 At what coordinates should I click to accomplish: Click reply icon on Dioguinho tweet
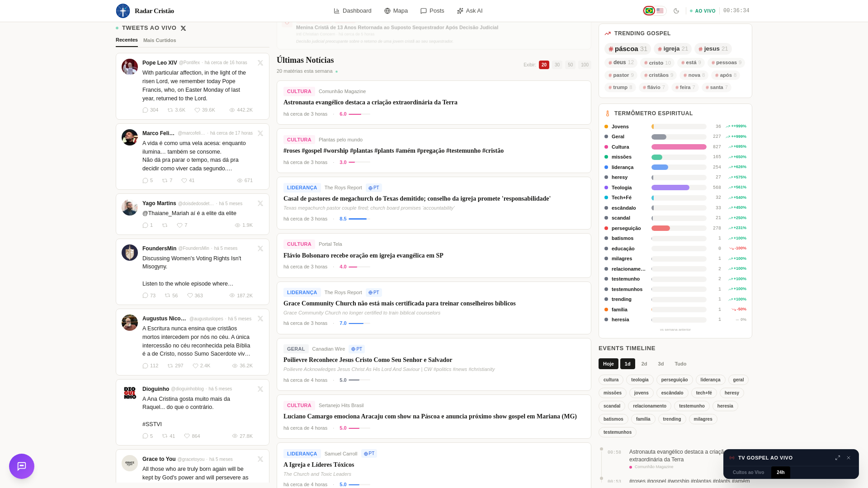(x=145, y=436)
